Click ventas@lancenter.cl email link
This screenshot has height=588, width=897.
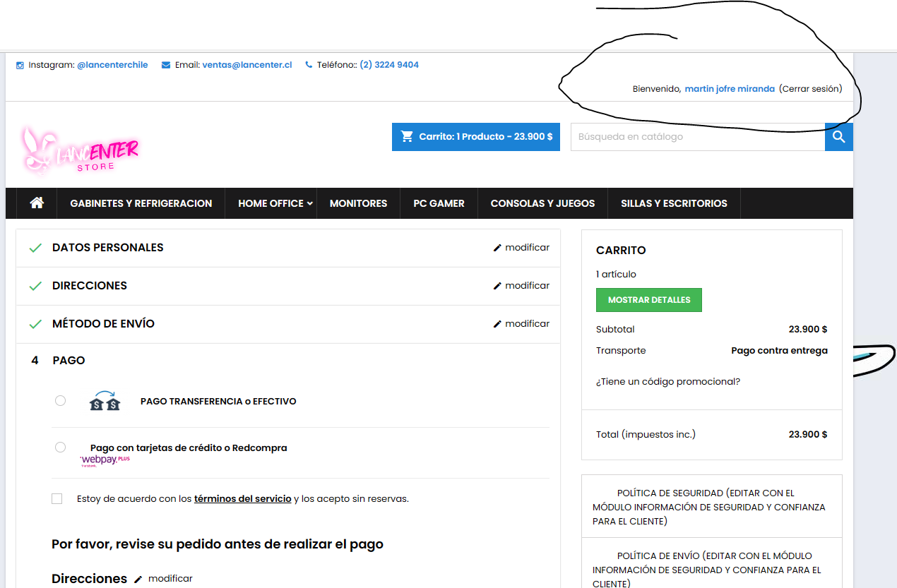[247, 65]
